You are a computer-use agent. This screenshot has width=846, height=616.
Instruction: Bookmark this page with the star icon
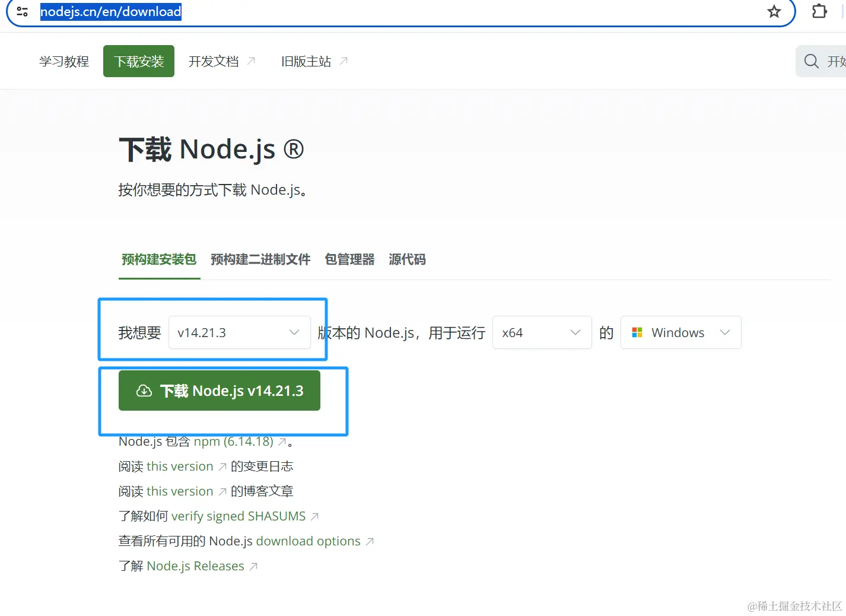click(774, 11)
